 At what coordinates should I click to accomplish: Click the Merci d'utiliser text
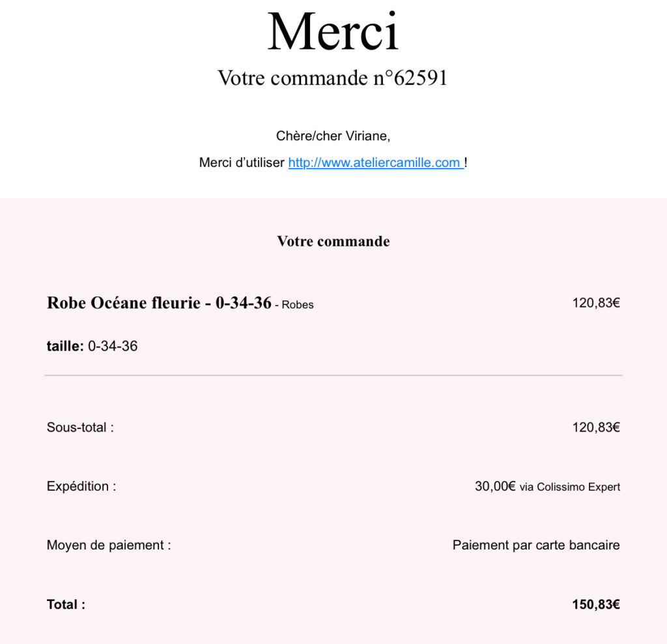click(242, 163)
